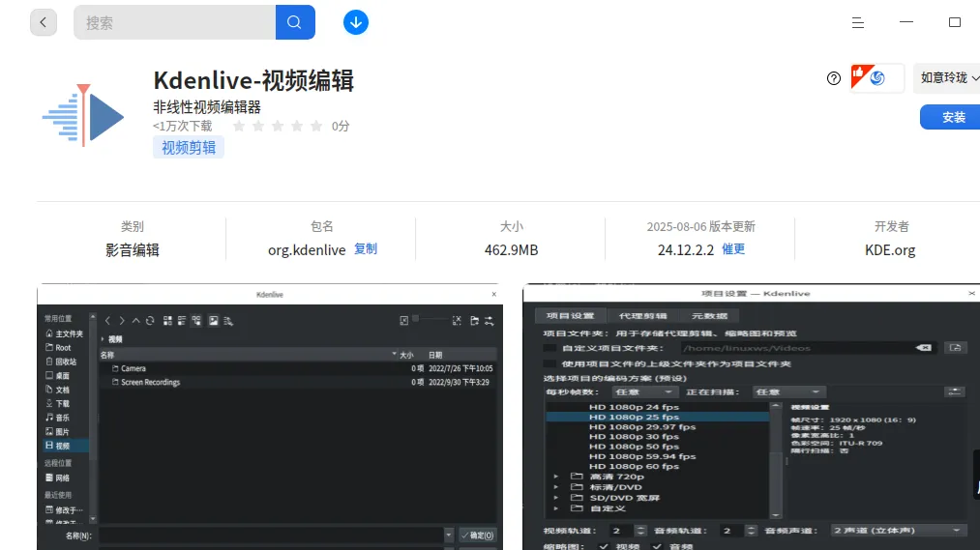Click the 包名 column label
The height and width of the screenshot is (550, 980).
(322, 226)
